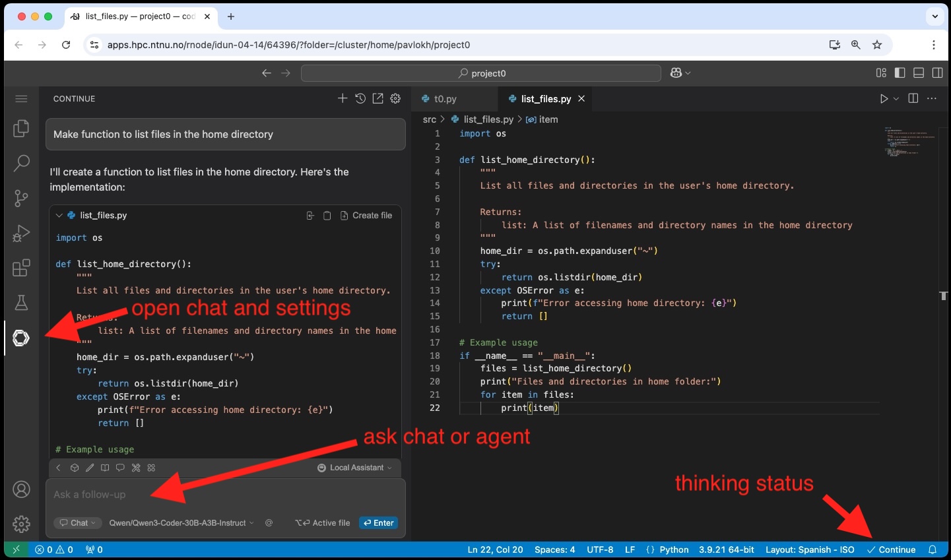This screenshot has width=951, height=560.
Task: Toggle bottom panel visibility
Action: click(x=919, y=73)
